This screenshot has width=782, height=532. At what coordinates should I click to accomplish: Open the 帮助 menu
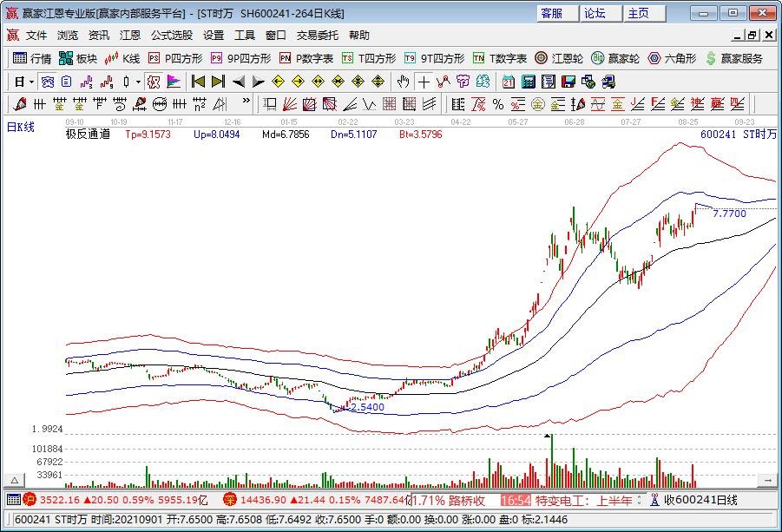tap(359, 35)
